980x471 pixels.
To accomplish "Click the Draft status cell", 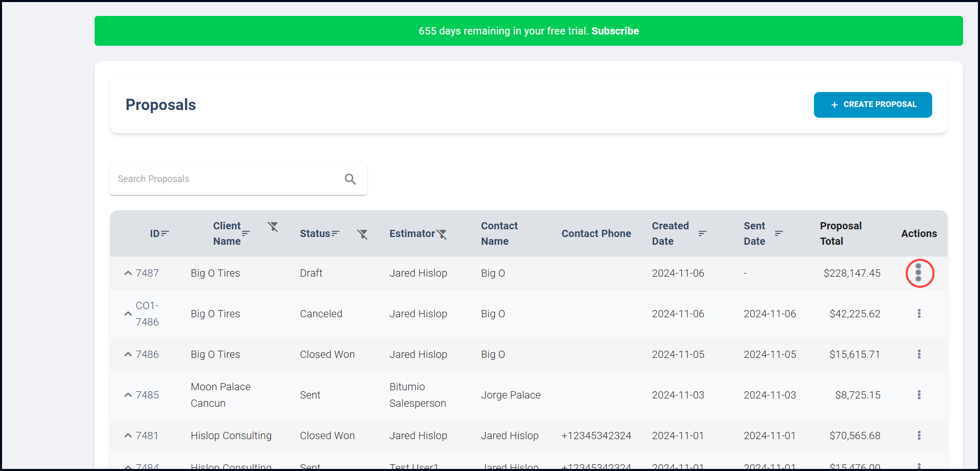I will pos(311,273).
